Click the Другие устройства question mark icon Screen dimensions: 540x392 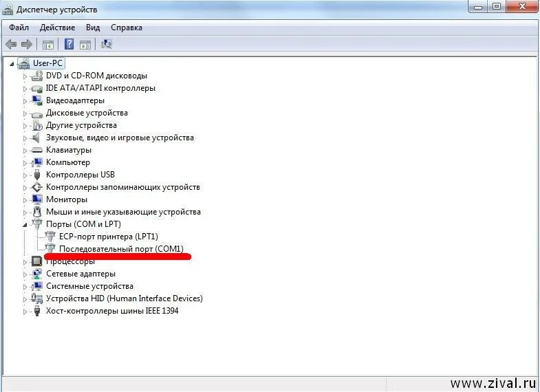coord(37,125)
